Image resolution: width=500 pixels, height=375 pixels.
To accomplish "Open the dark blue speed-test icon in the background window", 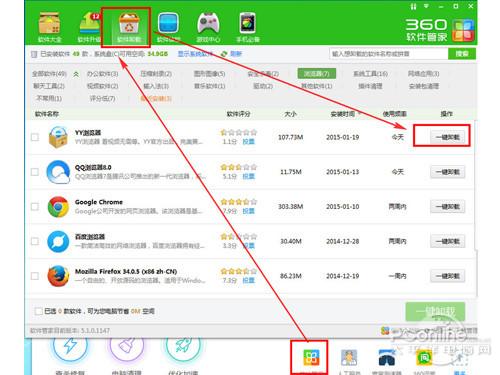I will [387, 357].
